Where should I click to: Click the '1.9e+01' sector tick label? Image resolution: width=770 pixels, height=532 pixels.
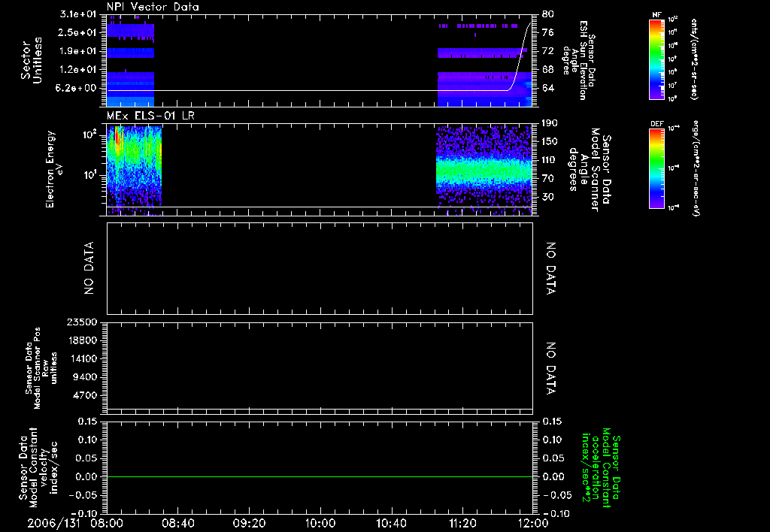click(78, 51)
